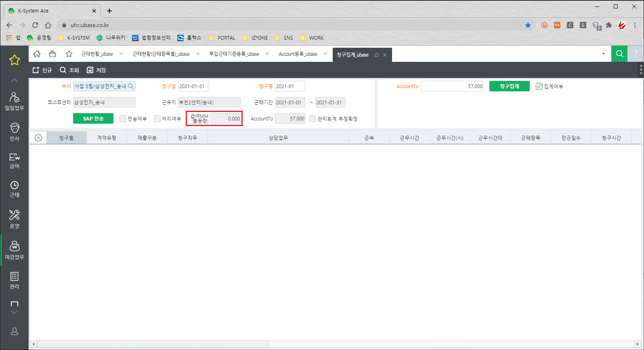Reload the browser page
The height and width of the screenshot is (350, 644).
tap(35, 25)
